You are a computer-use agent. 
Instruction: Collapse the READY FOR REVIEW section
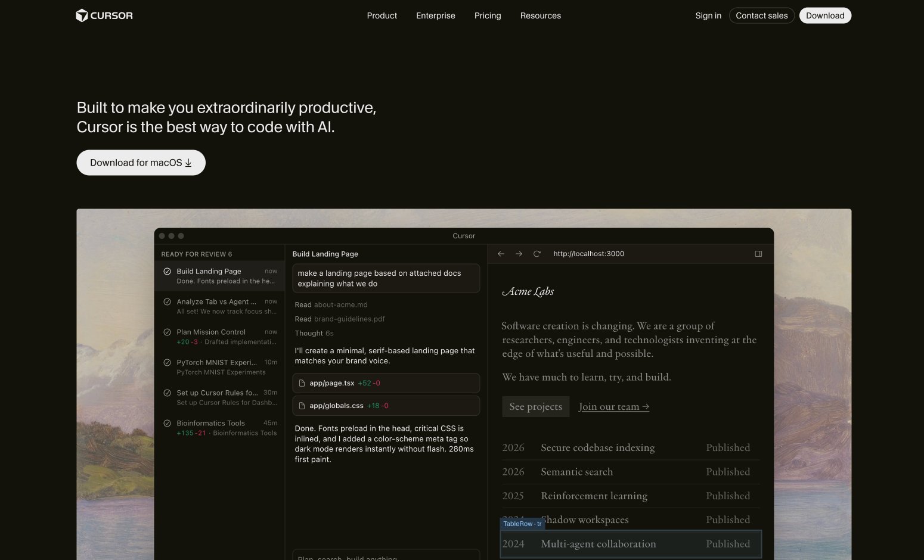pyautogui.click(x=197, y=254)
